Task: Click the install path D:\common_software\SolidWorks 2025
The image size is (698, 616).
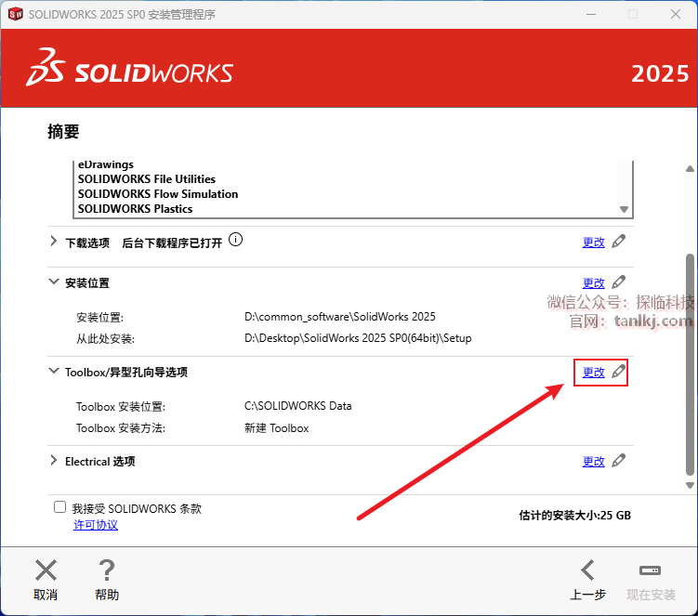Action: coord(339,317)
